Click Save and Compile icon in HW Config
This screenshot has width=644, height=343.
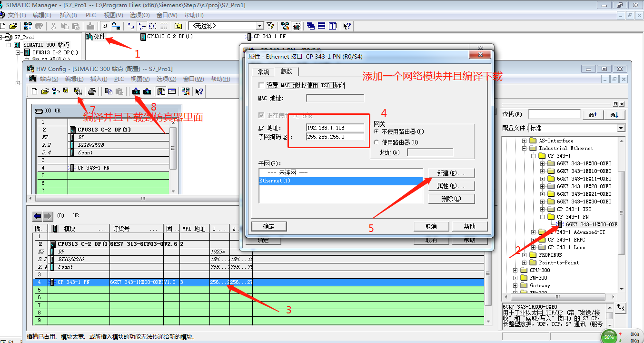point(77,91)
